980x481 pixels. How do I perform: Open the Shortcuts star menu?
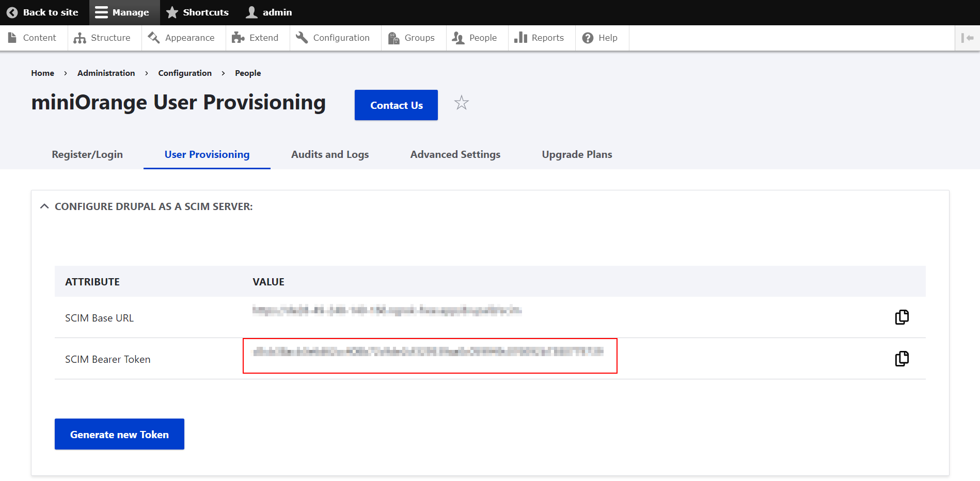pyautogui.click(x=197, y=12)
